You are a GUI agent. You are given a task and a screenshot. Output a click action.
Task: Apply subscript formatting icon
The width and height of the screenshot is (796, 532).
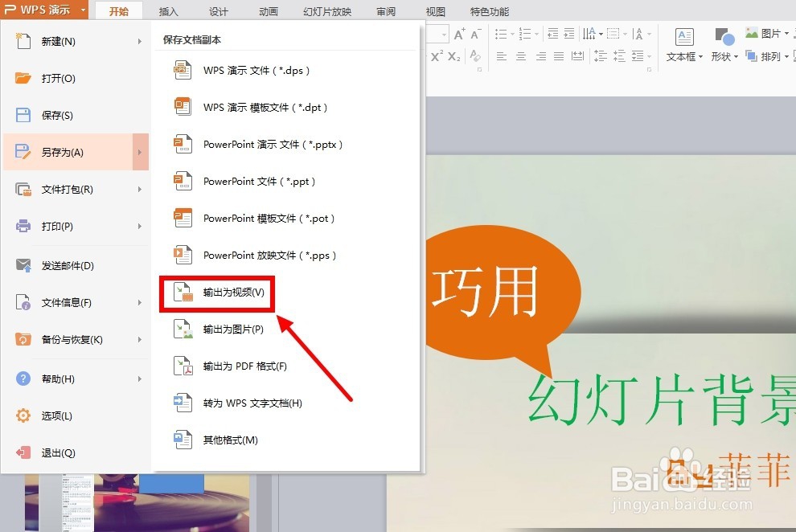coord(454,56)
